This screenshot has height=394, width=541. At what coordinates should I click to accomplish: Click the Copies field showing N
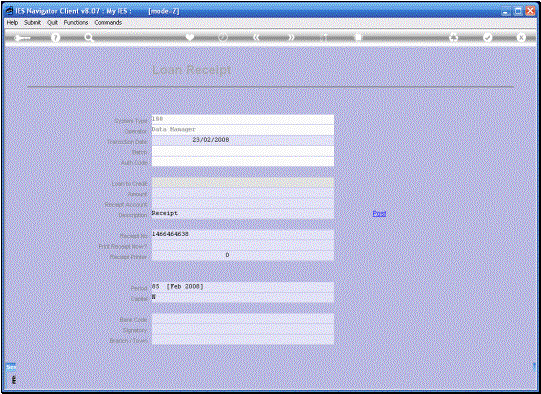(243, 297)
